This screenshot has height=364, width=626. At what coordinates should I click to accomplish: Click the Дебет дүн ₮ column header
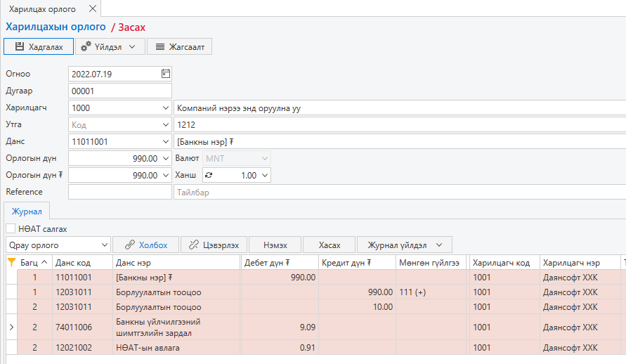280,263
